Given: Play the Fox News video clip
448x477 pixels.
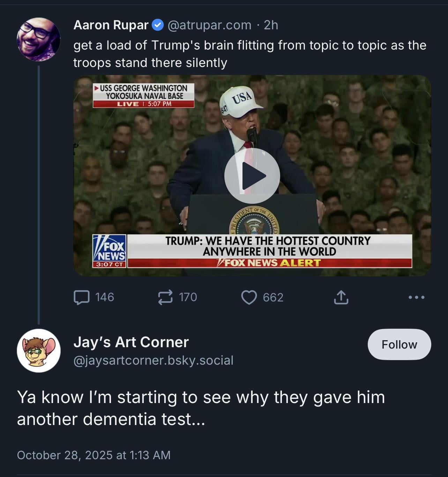Looking at the screenshot, I should (252, 176).
